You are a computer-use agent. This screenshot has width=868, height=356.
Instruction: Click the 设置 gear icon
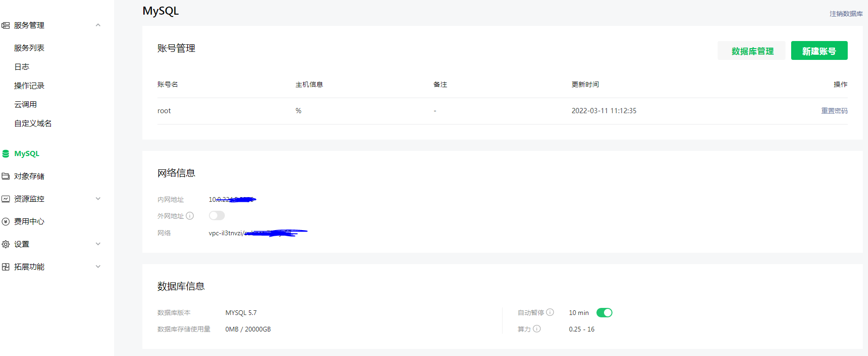6,244
